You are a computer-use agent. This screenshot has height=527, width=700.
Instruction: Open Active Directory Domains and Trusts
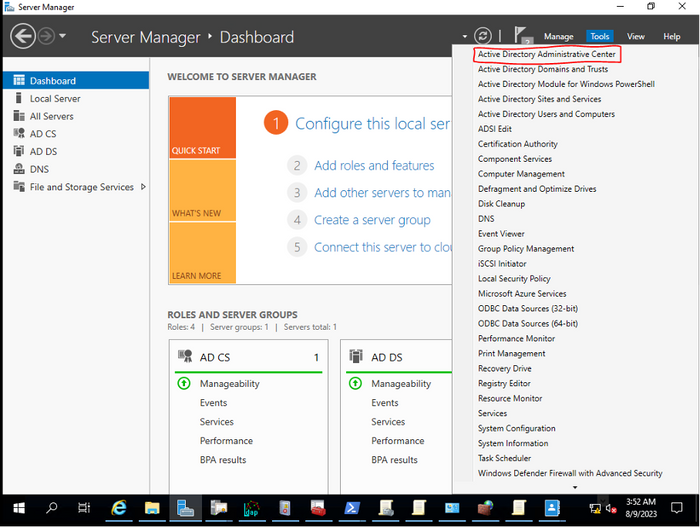pyautogui.click(x=543, y=69)
